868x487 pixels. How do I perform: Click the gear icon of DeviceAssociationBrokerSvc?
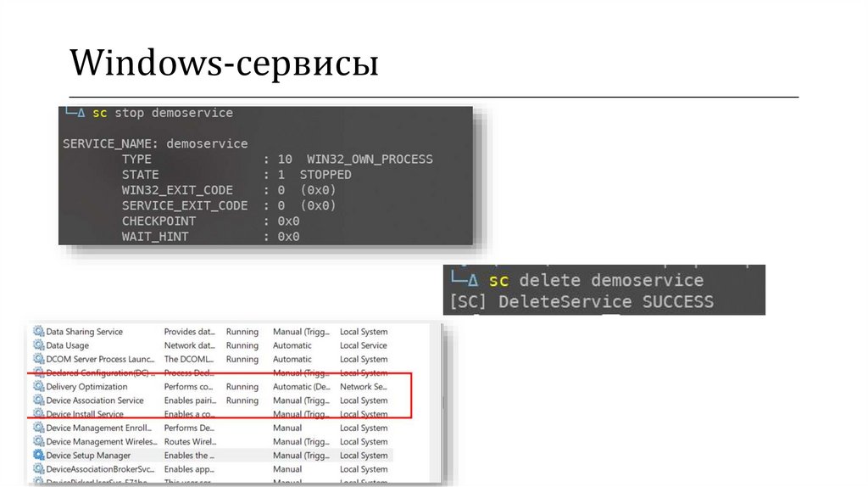pyautogui.click(x=39, y=468)
